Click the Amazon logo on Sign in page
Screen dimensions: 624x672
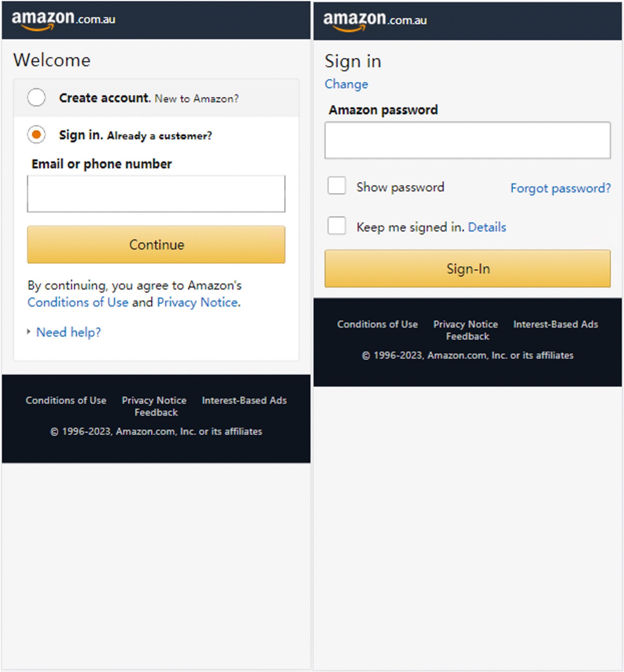375,21
